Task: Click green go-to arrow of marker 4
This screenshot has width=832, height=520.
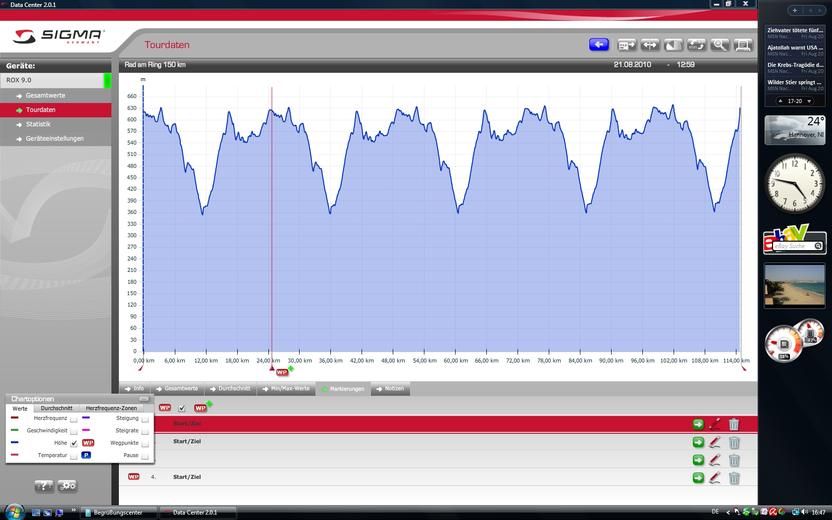Action: (698, 478)
